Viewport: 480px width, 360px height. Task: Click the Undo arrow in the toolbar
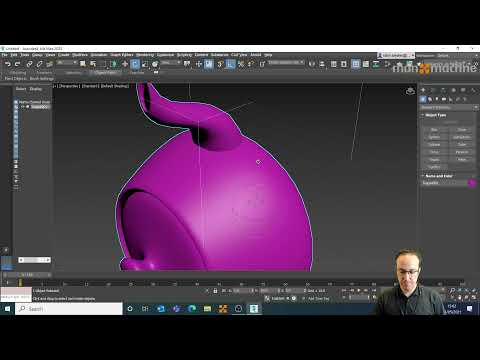click(8, 64)
